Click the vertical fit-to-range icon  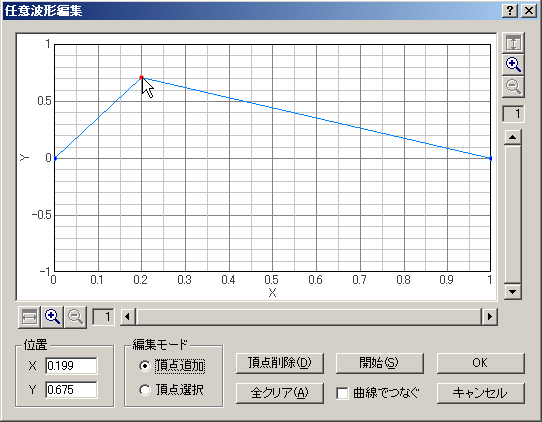pyautogui.click(x=513, y=43)
